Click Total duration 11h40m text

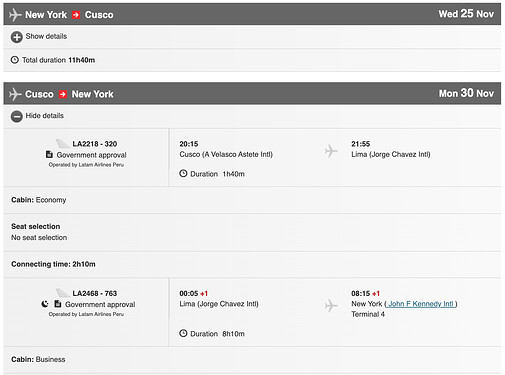click(58, 60)
